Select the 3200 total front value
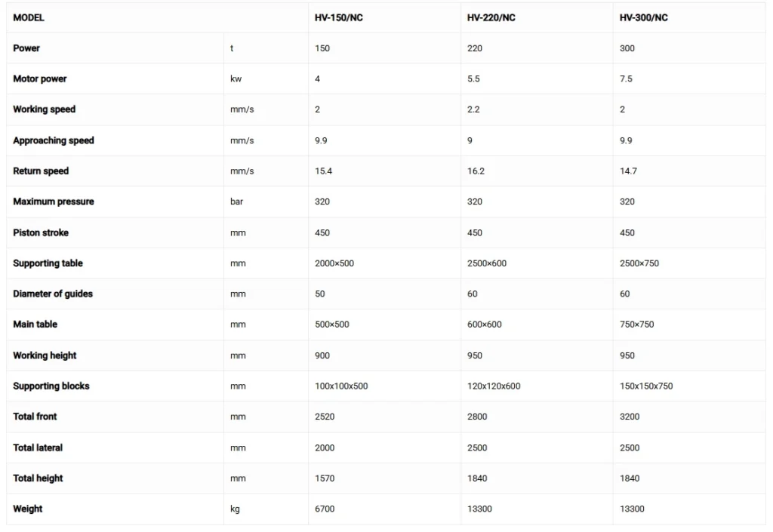 pyautogui.click(x=630, y=417)
